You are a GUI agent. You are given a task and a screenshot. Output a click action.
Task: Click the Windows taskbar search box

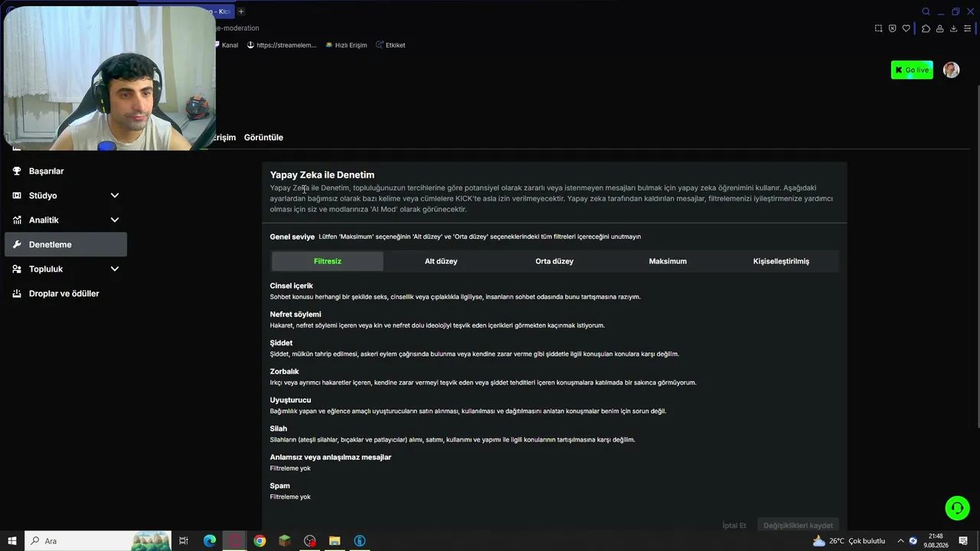pos(97,541)
